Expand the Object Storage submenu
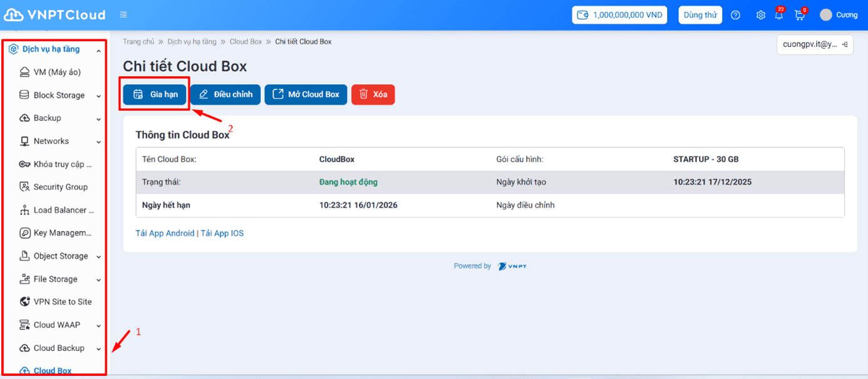This screenshot has height=379, width=868. point(98,256)
